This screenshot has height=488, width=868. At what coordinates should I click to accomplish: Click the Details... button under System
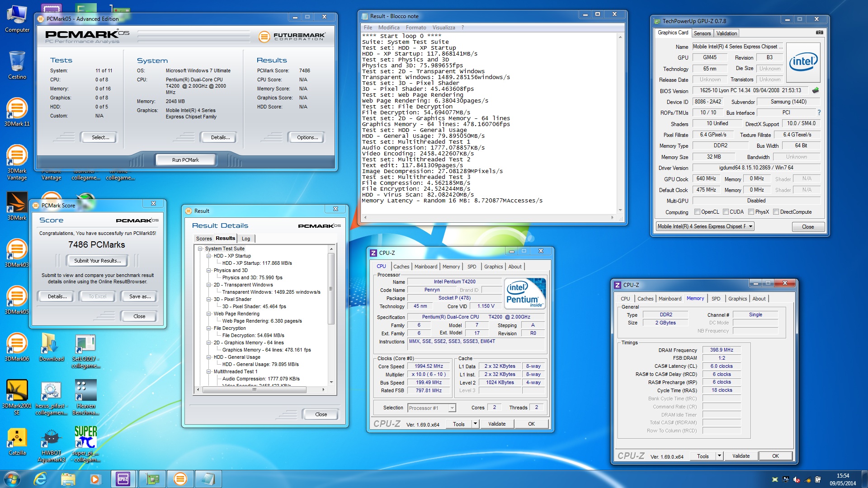click(220, 137)
